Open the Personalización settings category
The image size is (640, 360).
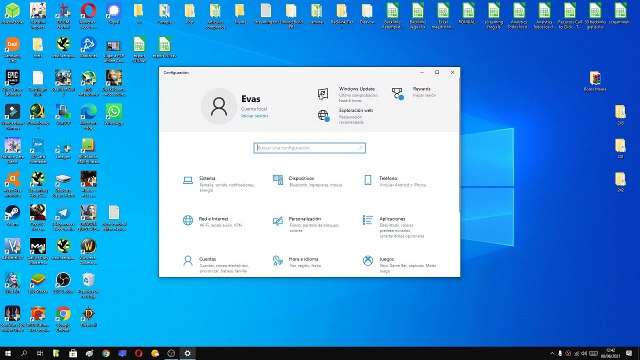coord(307,224)
